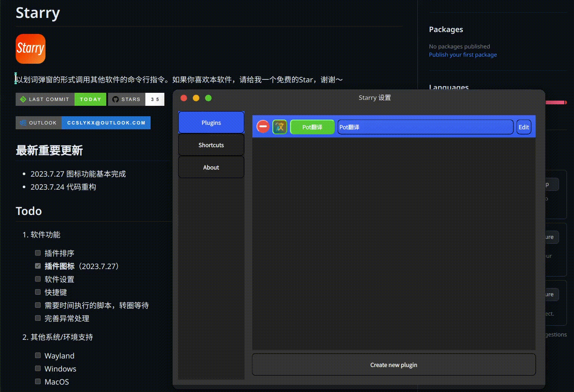Viewport: 574px width, 392px height.
Task: Toggle the Wayland checkbox
Action: pos(38,355)
